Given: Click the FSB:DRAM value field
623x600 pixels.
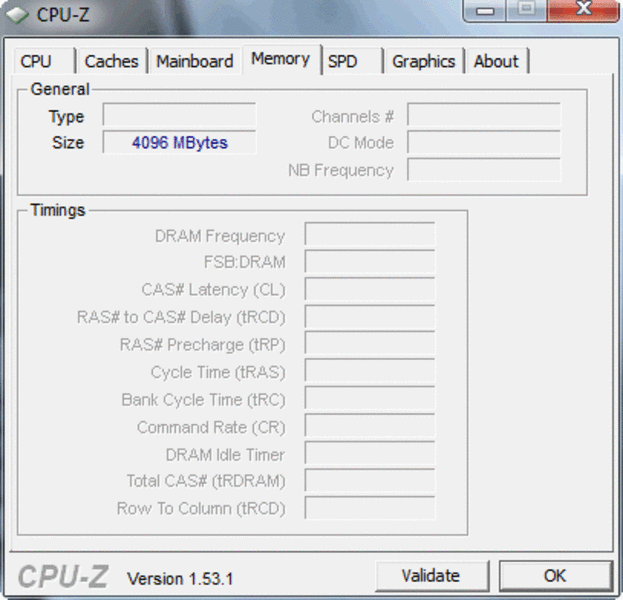Looking at the screenshot, I should click(x=370, y=261).
